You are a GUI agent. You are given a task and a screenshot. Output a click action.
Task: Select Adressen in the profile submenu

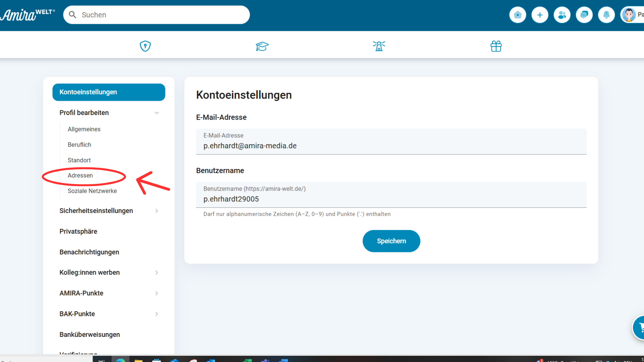click(x=80, y=176)
